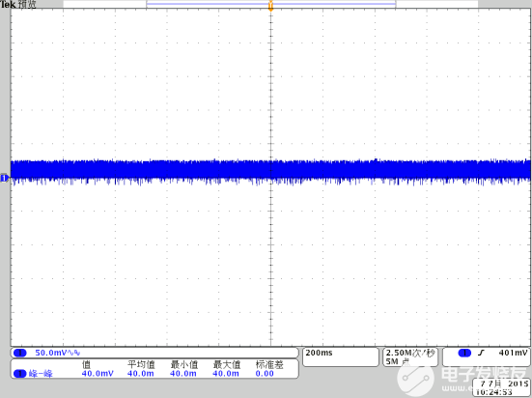Image resolution: width=532 pixels, height=398 pixels.
Task: Click the rising edge trigger slope icon
Action: click(481, 354)
